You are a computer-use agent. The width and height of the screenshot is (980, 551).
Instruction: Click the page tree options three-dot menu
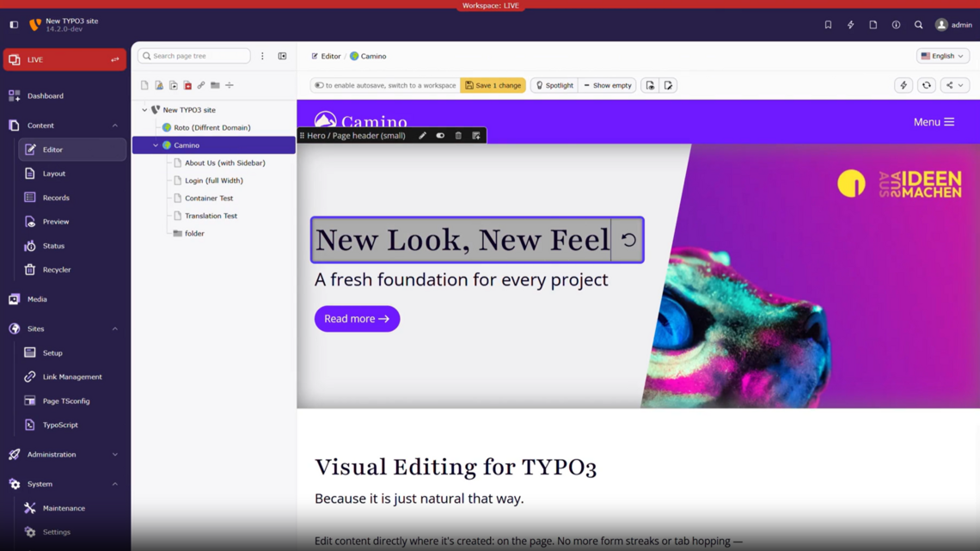(262, 56)
